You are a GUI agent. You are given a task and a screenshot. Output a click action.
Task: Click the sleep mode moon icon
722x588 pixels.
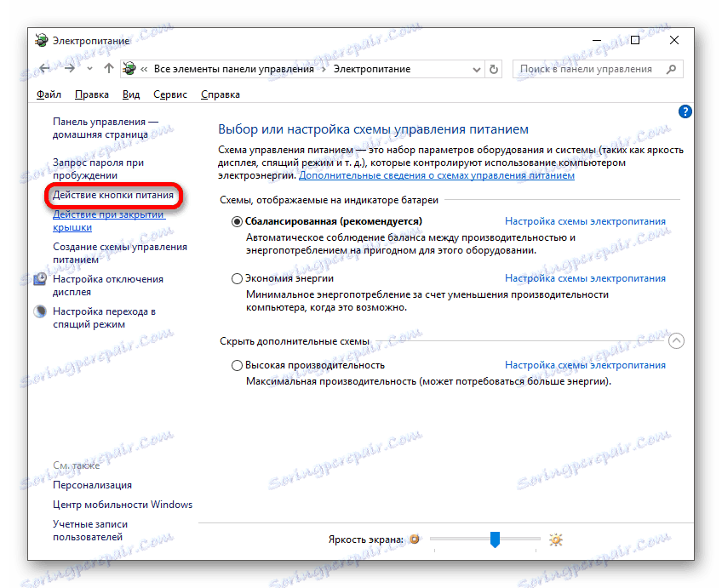click(41, 311)
